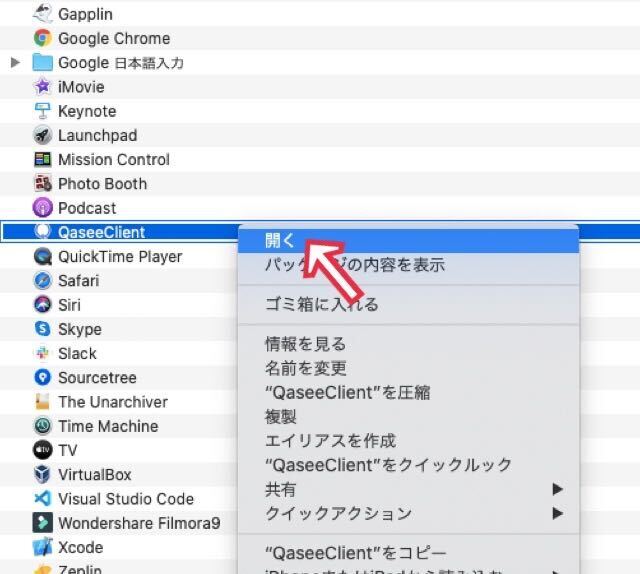This screenshot has height=574, width=640.
Task: Select 情報を見る in the context menu
Action: point(409,344)
